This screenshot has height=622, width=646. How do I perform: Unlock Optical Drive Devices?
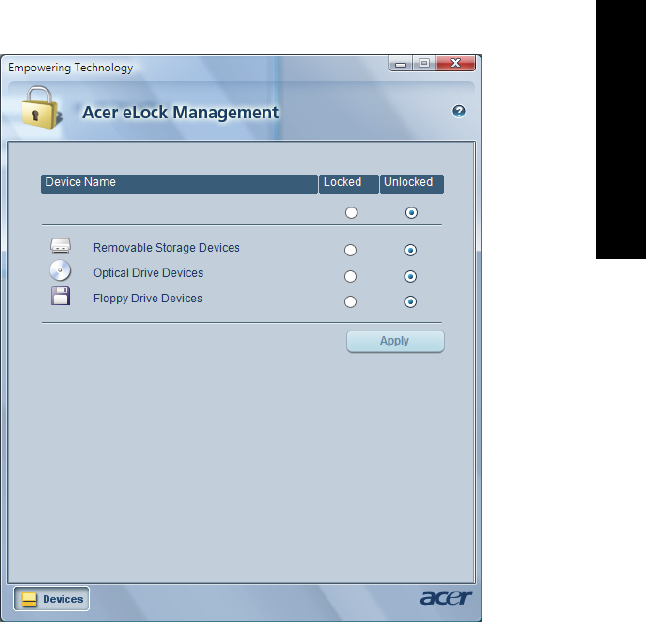[x=410, y=276]
